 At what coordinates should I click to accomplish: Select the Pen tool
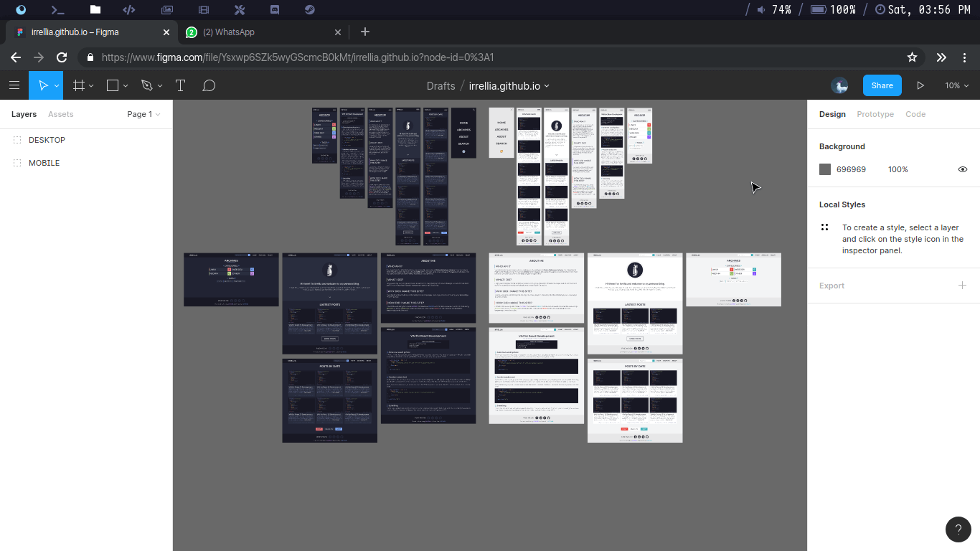(x=147, y=85)
